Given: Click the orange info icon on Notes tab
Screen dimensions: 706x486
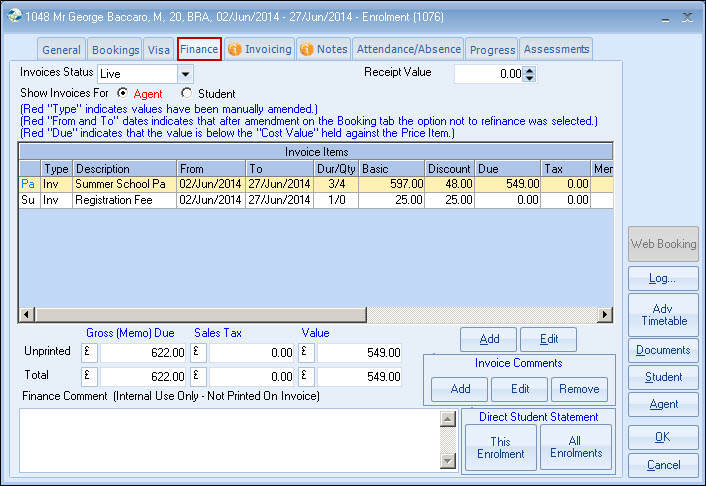Looking at the screenshot, I should [306, 49].
